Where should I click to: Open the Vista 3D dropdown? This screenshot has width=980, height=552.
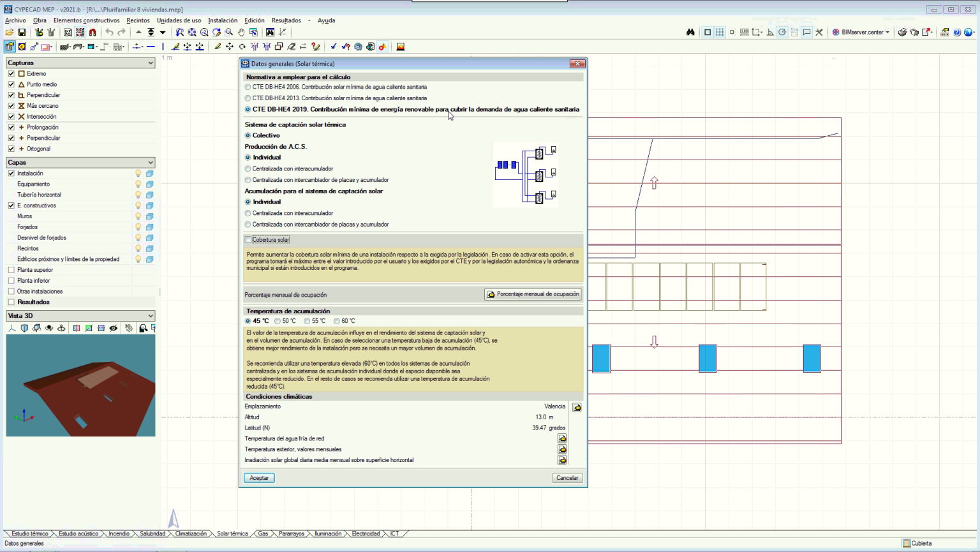click(151, 316)
